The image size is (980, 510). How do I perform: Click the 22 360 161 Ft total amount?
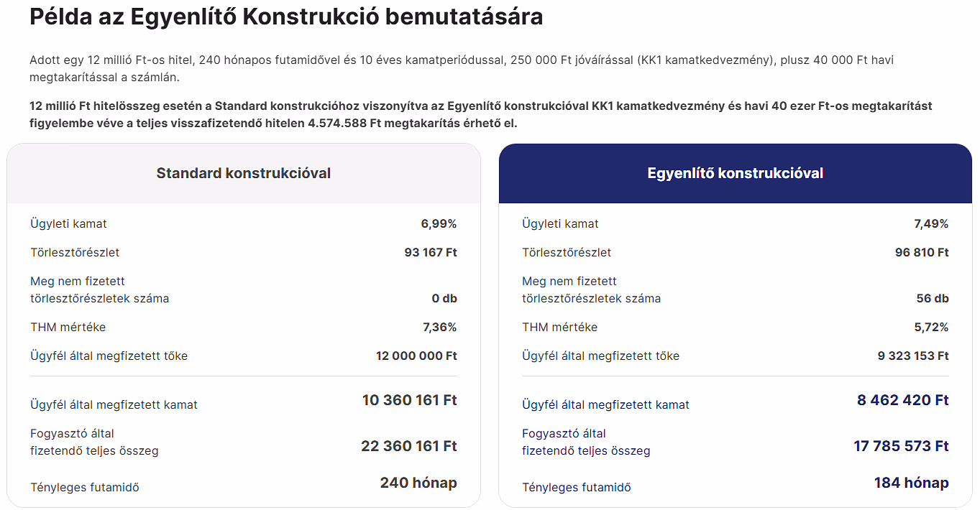pos(408,446)
